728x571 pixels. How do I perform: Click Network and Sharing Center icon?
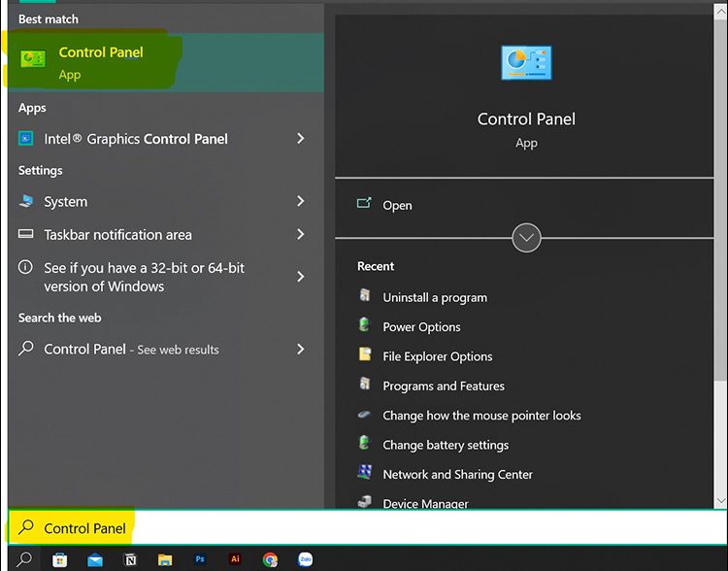(x=364, y=472)
